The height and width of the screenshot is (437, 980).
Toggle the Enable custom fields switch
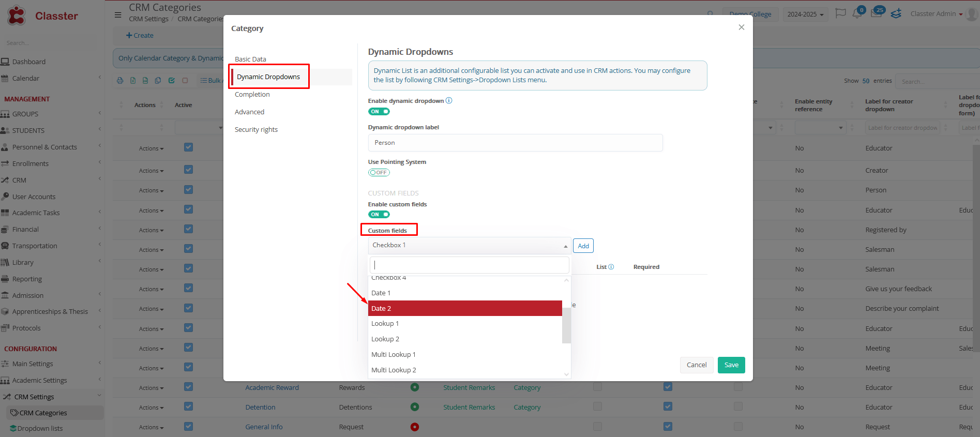click(379, 215)
